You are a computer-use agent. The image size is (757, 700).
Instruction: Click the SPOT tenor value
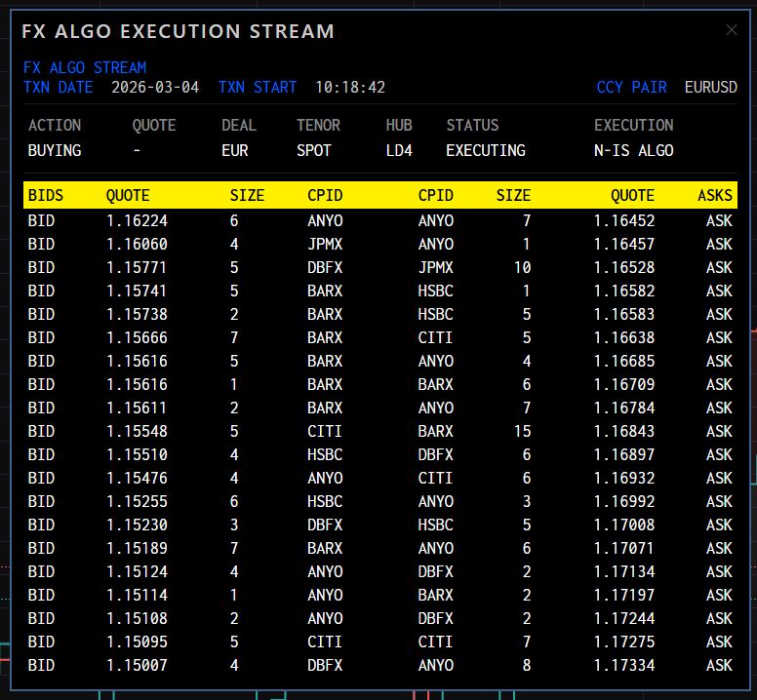pyautogui.click(x=314, y=151)
